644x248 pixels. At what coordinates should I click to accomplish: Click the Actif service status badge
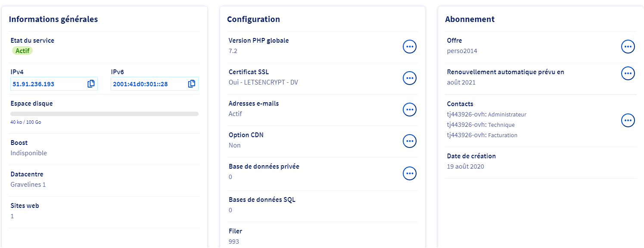pos(22,51)
